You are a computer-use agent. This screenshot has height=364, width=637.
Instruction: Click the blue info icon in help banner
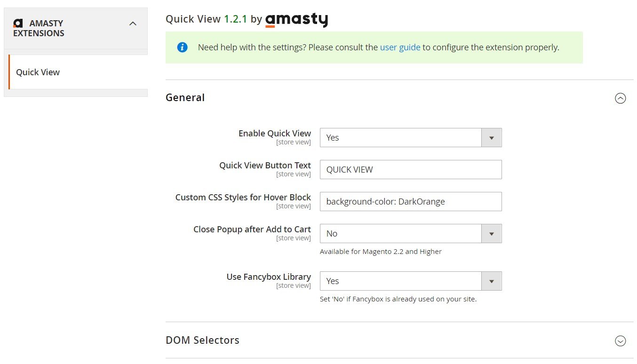(x=182, y=47)
